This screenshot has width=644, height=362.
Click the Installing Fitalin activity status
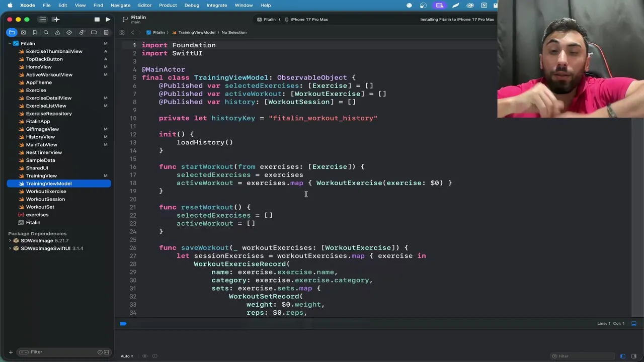tap(457, 20)
